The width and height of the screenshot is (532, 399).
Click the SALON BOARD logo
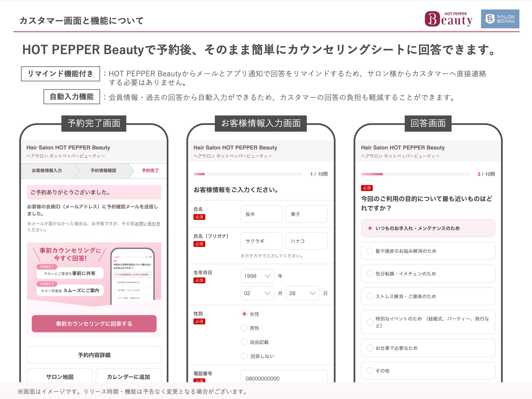click(x=500, y=19)
